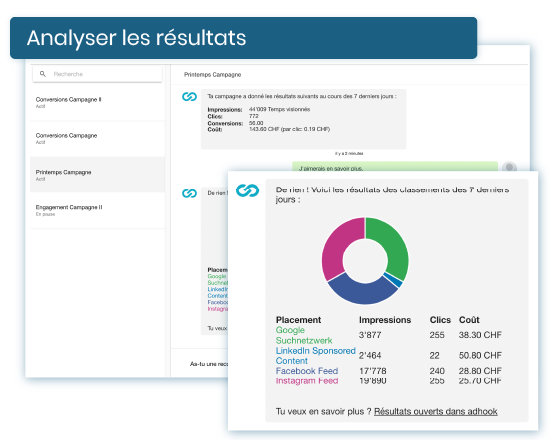The width and height of the screenshot is (550, 440).
Task: Click the 'Analyser les résultats' banner title
Action: pyautogui.click(x=136, y=38)
